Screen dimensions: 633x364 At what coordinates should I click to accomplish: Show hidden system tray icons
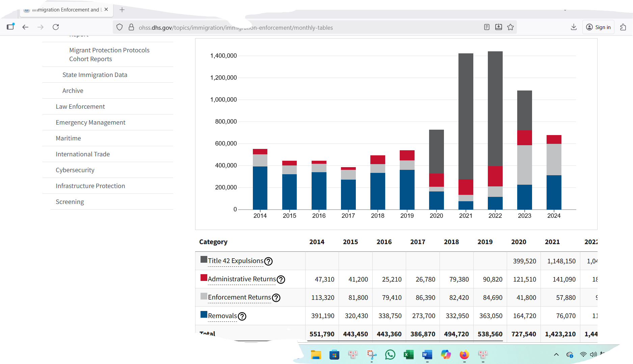click(556, 355)
